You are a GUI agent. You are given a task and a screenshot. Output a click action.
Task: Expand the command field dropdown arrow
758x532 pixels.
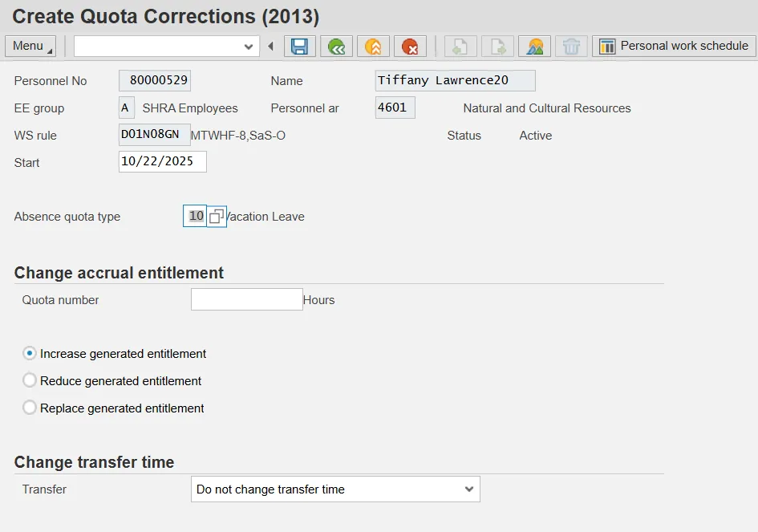(249, 47)
